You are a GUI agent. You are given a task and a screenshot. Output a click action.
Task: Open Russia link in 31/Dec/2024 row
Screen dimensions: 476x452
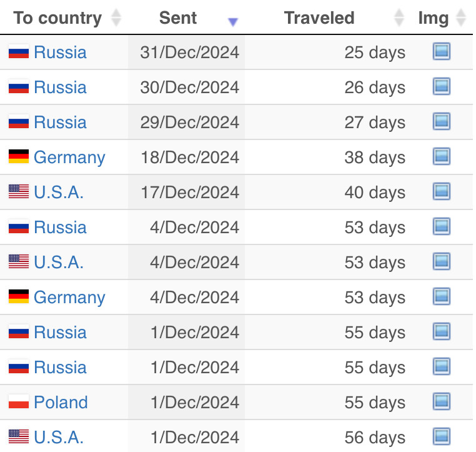click(x=60, y=52)
